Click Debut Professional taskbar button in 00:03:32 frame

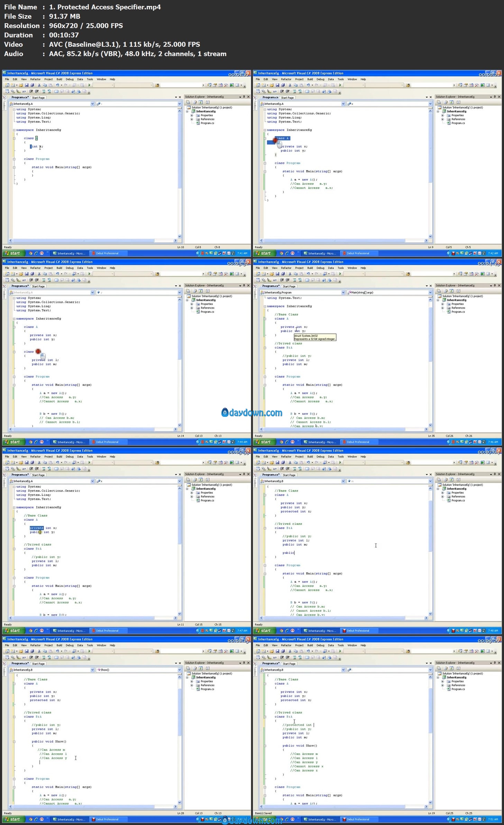(x=107, y=442)
